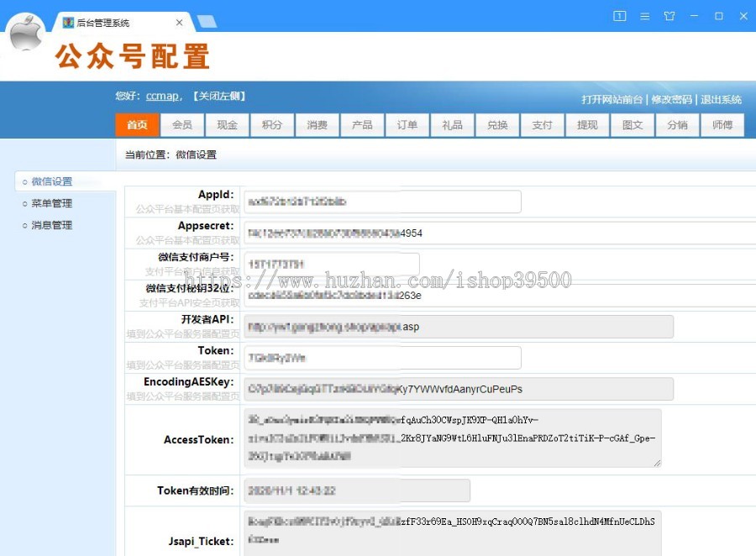Go to the 支付 tab
The width and height of the screenshot is (756, 556).
(x=542, y=125)
